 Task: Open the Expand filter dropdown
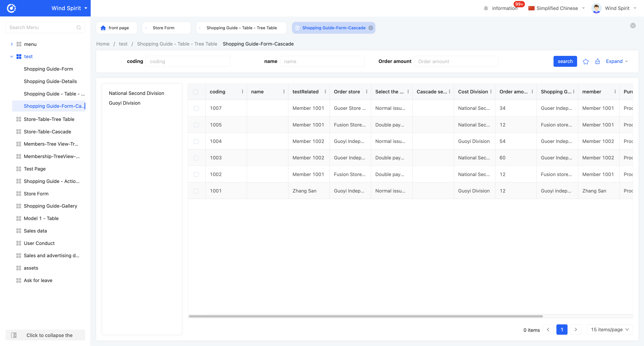[x=617, y=61]
